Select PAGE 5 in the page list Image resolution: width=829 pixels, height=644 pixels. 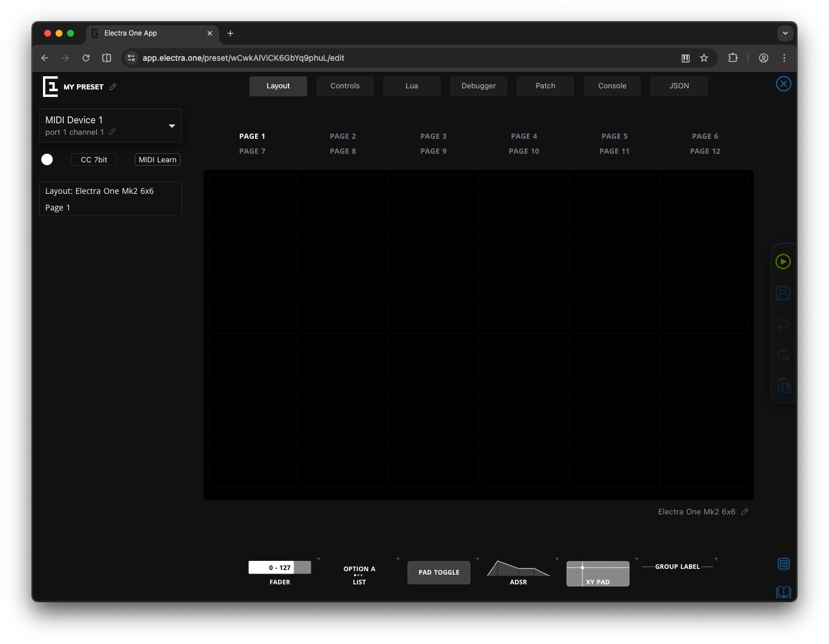[x=614, y=136]
